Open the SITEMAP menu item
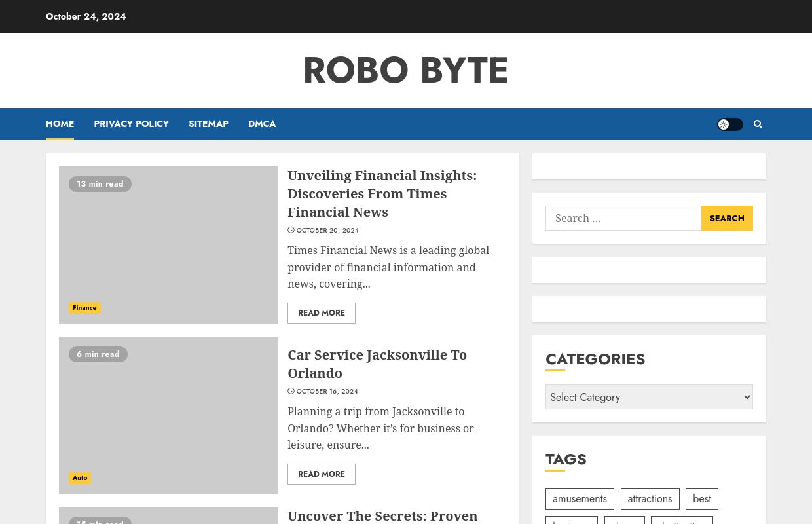The width and height of the screenshot is (812, 524). click(x=208, y=124)
